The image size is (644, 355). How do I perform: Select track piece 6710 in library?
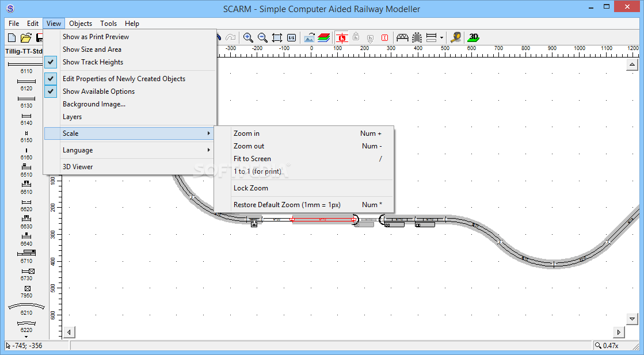[x=26, y=256]
